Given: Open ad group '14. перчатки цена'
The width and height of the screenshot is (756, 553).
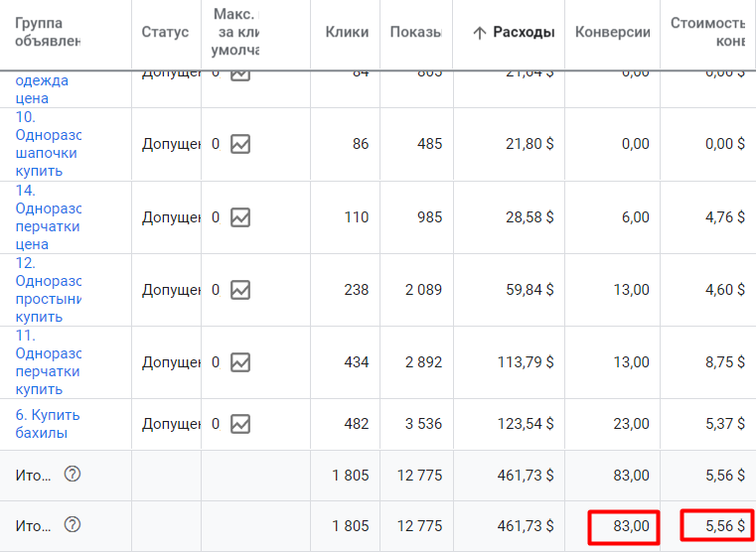Looking at the screenshot, I should coord(48,217).
